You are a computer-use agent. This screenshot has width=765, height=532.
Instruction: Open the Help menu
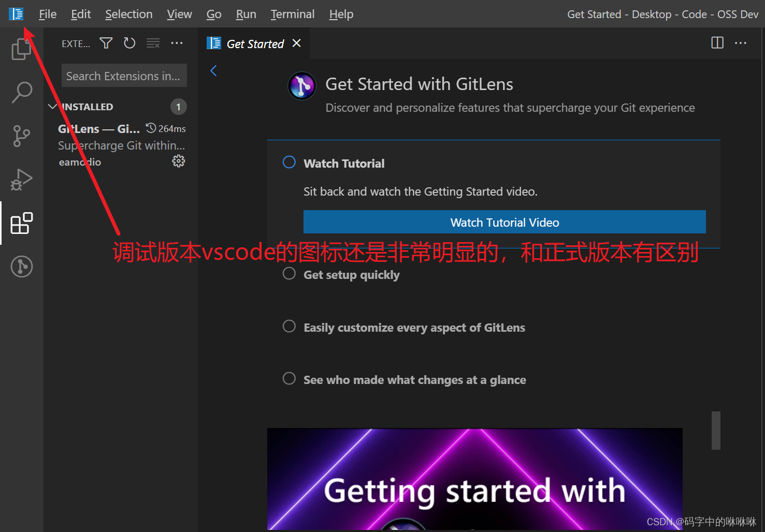click(341, 14)
